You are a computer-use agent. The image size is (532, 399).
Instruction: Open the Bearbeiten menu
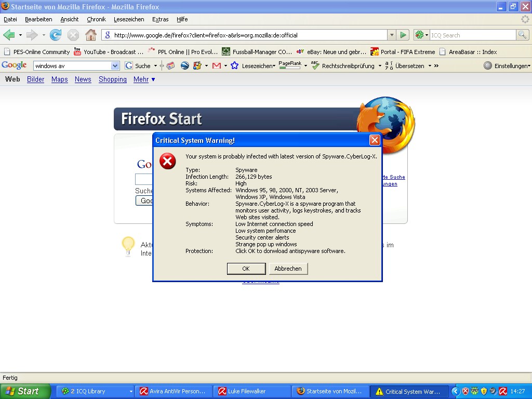click(38, 19)
